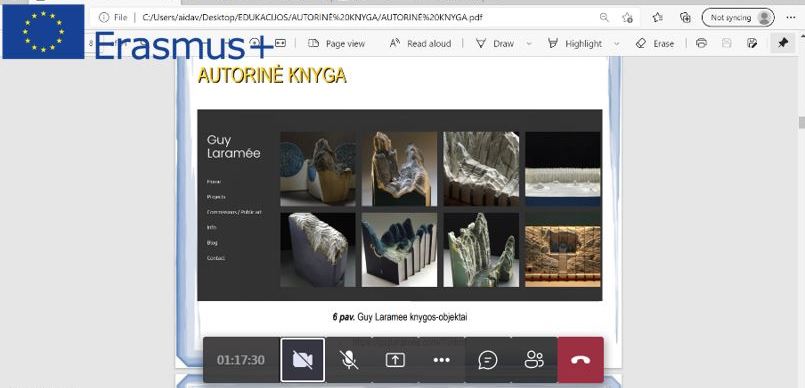Image resolution: width=805 pixels, height=388 pixels.
Task: Open the share screen tray
Action: 395,360
